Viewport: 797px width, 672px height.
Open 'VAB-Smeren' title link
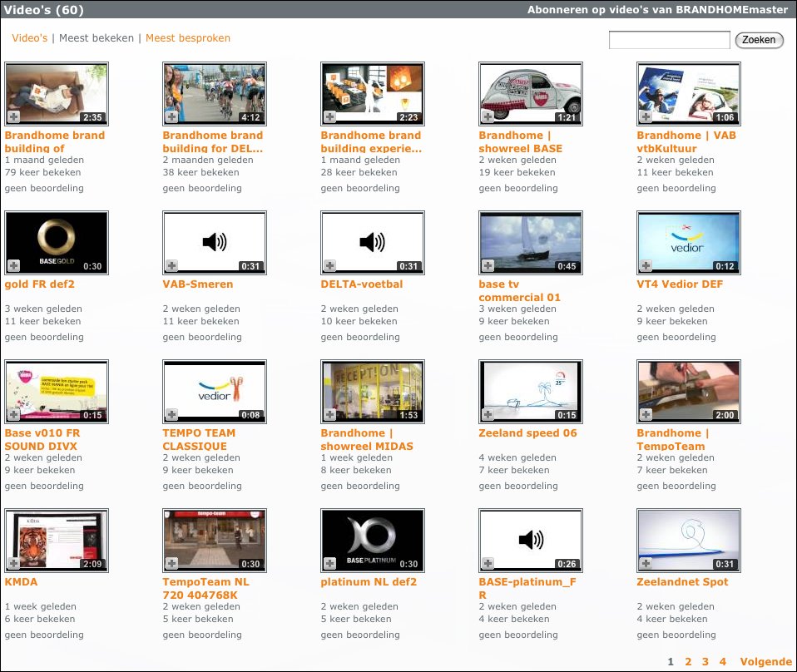(x=198, y=284)
